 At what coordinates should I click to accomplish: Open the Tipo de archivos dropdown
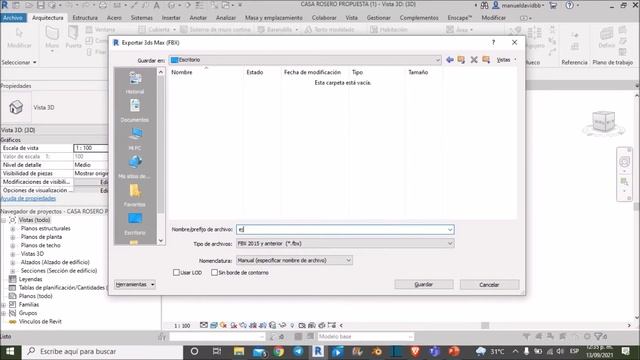(x=450, y=243)
